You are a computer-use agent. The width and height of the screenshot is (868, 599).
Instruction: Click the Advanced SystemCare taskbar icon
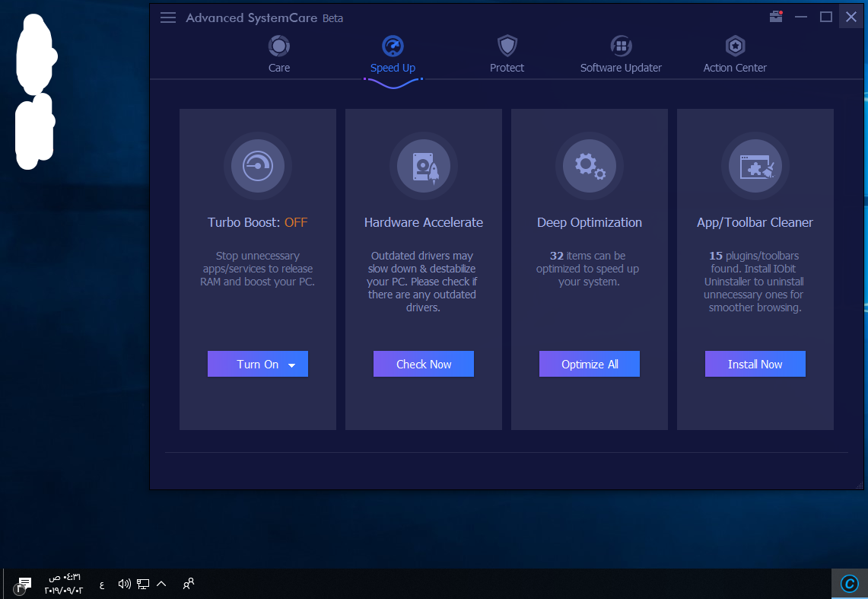[x=850, y=584]
